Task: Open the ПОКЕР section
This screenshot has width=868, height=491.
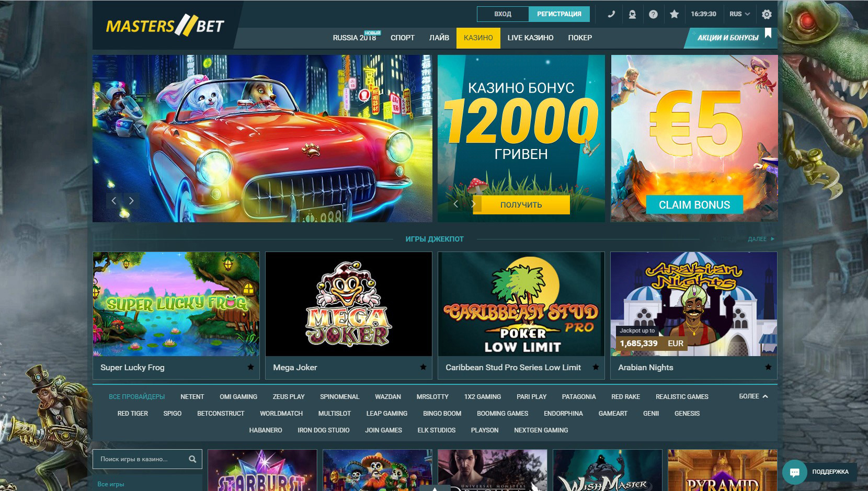Action: [580, 38]
